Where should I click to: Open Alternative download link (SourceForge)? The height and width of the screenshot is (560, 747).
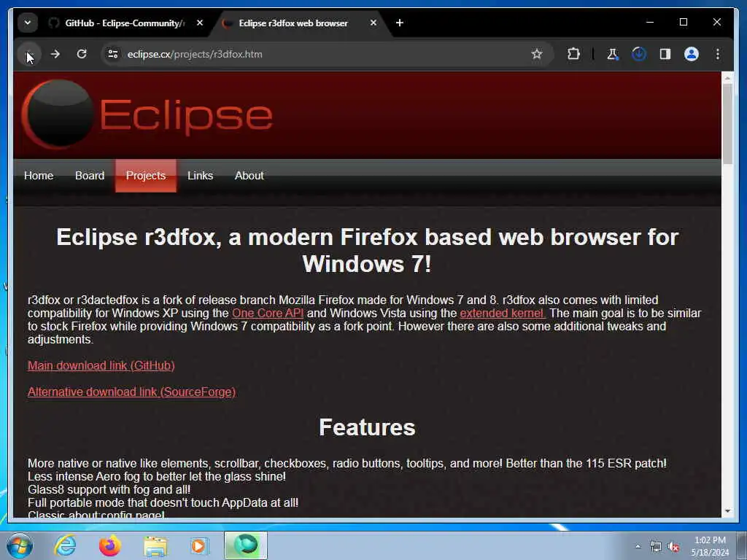pos(131,392)
